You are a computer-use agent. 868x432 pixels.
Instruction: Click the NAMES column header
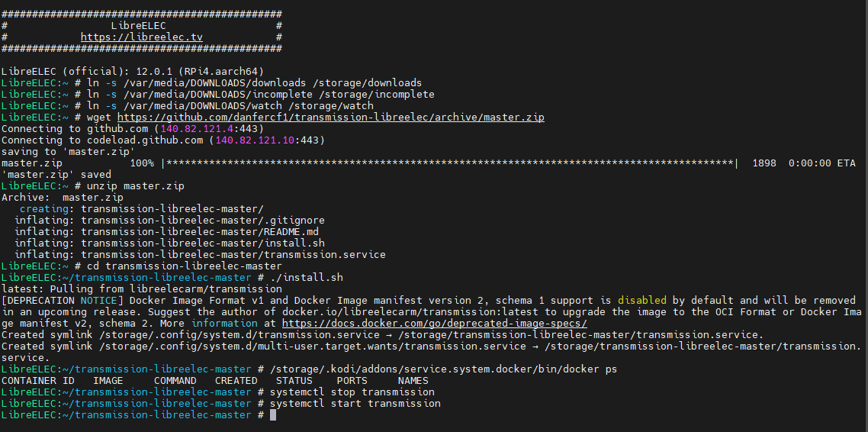pos(413,381)
